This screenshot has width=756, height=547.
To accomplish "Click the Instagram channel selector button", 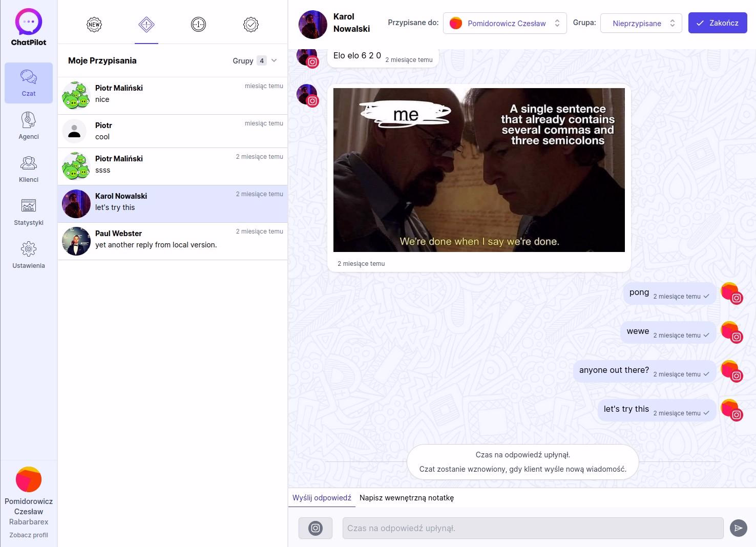I will pos(316,528).
